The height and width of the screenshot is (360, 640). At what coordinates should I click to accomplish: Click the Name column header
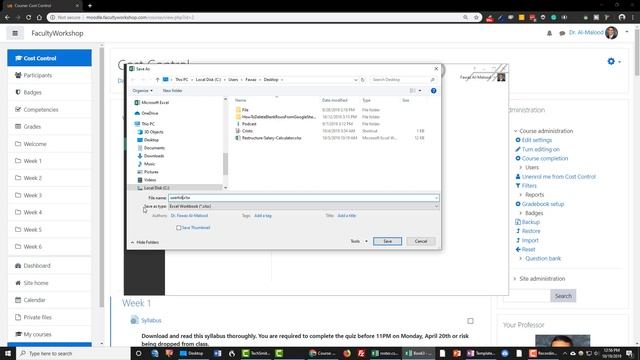coord(240,100)
